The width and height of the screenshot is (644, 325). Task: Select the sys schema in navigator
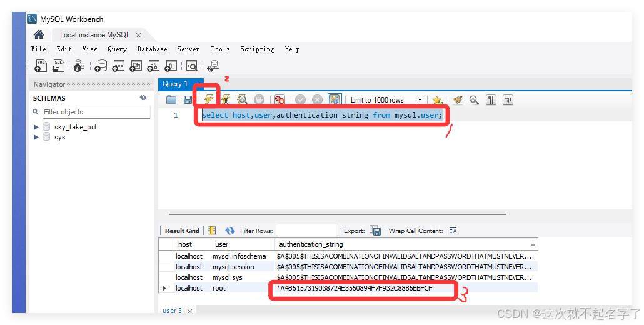59,137
